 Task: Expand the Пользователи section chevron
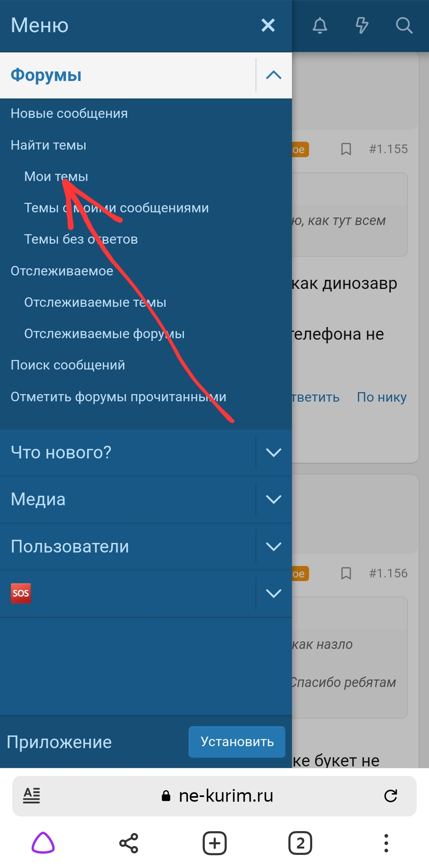point(274,547)
